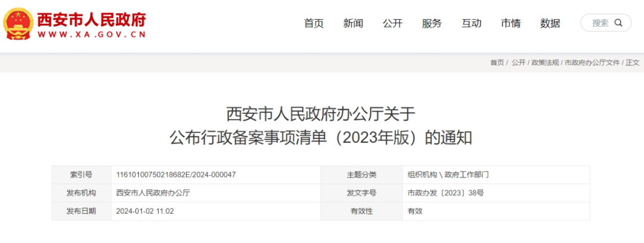Click the 有效 validity value

pos(415,211)
